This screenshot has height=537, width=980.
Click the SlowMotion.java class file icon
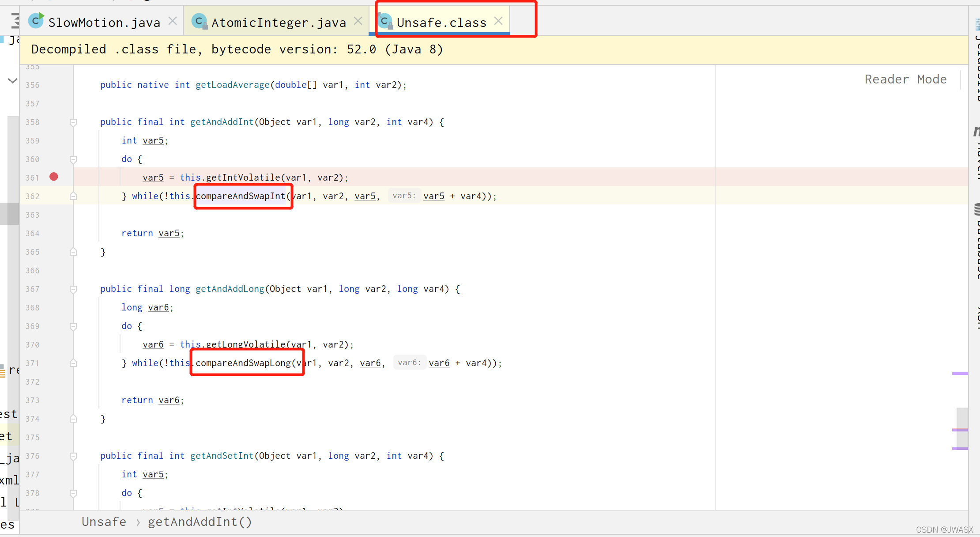(36, 20)
